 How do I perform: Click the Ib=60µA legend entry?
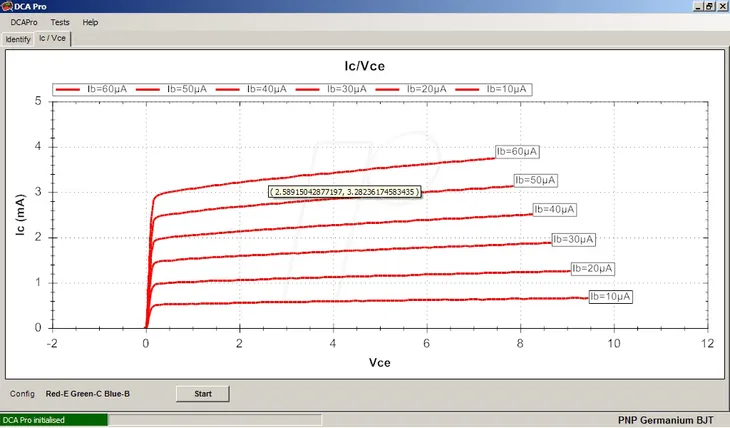coord(91,89)
